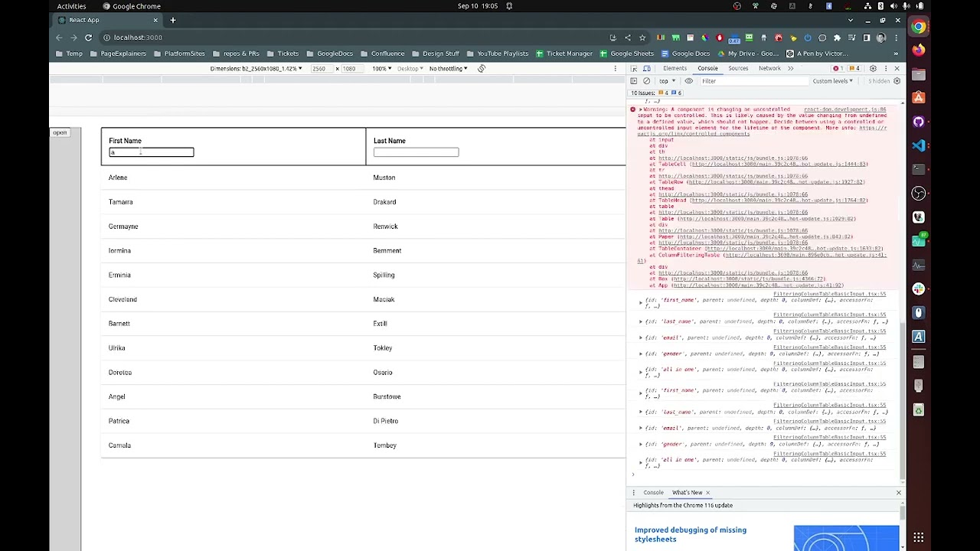The width and height of the screenshot is (980, 551).
Task: Open the 100% zoom dropdown
Action: tap(381, 68)
